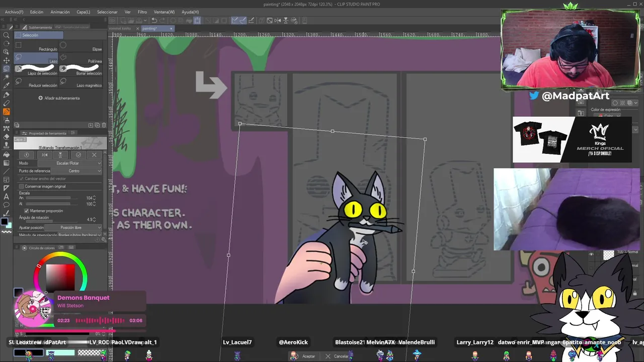The width and height of the screenshot is (644, 362).
Task: Click the Undo arrow in command bar
Action: pos(154,21)
